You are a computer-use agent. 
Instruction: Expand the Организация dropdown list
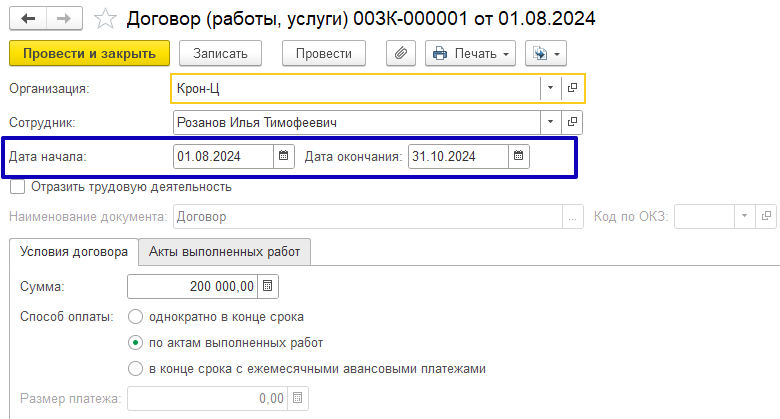[551, 88]
